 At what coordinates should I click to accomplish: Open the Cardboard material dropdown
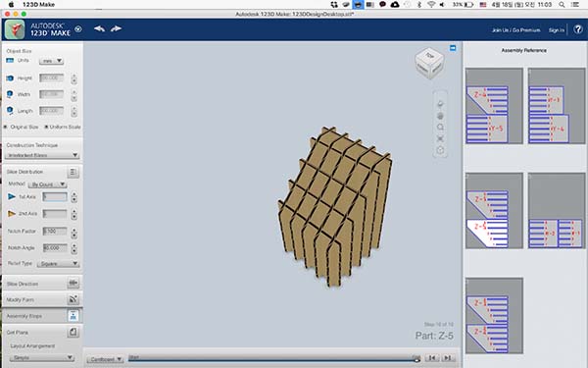pos(106,359)
